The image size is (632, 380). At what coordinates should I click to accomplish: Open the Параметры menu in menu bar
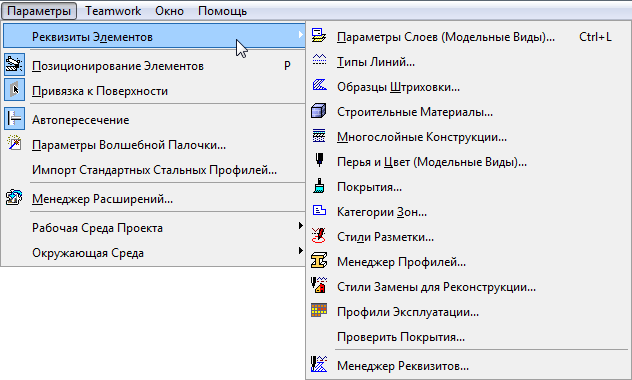[39, 11]
